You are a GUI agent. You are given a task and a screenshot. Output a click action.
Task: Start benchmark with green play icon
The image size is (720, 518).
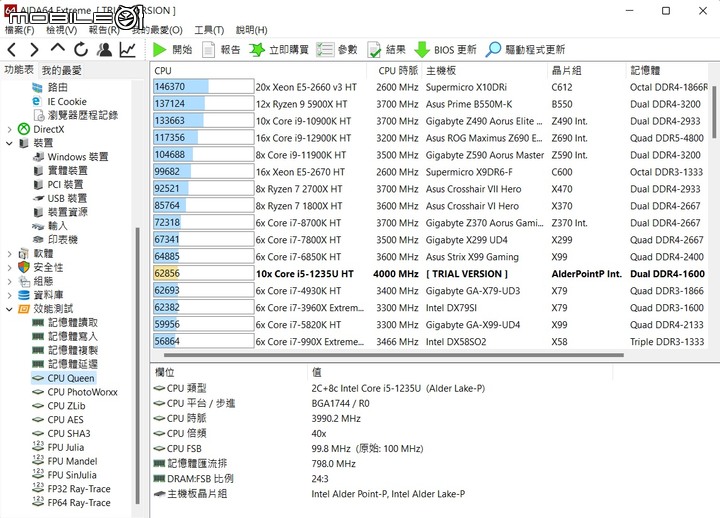(x=159, y=50)
